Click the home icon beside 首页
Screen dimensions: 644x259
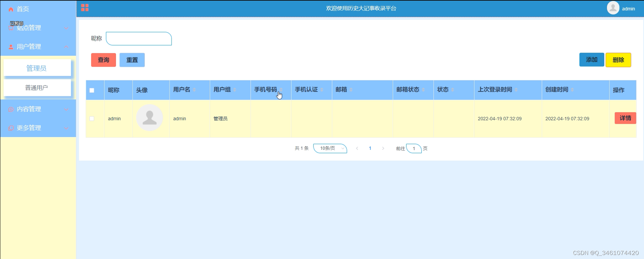11,9
